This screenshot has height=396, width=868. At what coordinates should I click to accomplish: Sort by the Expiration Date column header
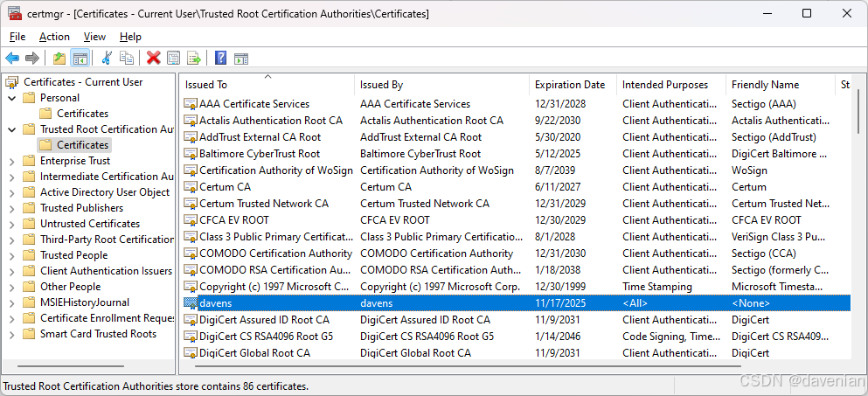coord(573,84)
